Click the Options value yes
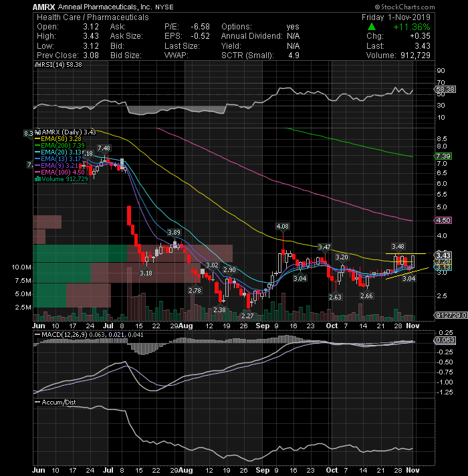468x476 pixels. pyautogui.click(x=293, y=27)
